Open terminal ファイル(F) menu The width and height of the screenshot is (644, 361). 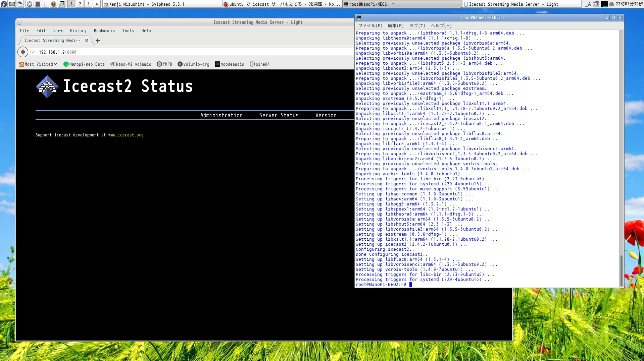click(370, 25)
